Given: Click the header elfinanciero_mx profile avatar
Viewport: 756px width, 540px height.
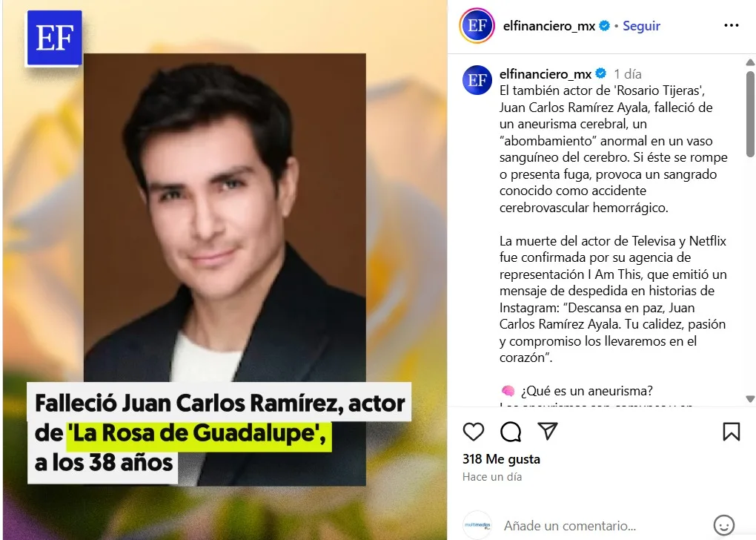Looking at the screenshot, I should (477, 25).
